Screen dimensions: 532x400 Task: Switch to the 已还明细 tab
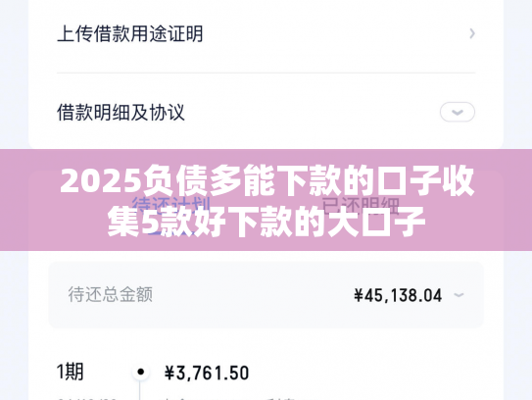coord(361,205)
